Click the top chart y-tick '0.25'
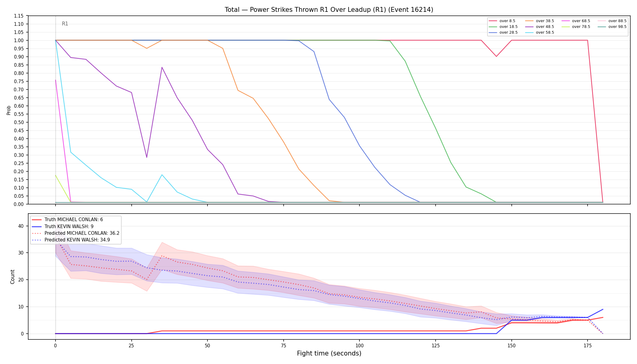Screen dimensions: 637x364 pyautogui.click(x=19, y=163)
